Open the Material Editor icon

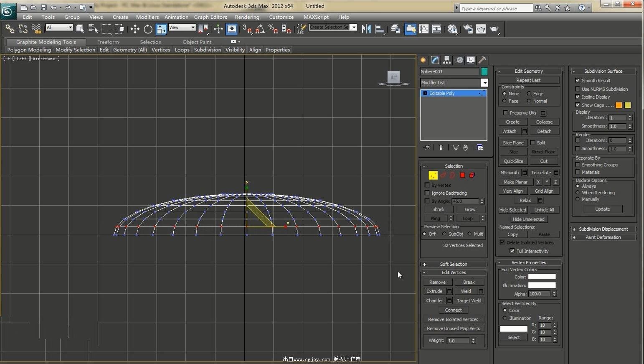[x=452, y=29]
